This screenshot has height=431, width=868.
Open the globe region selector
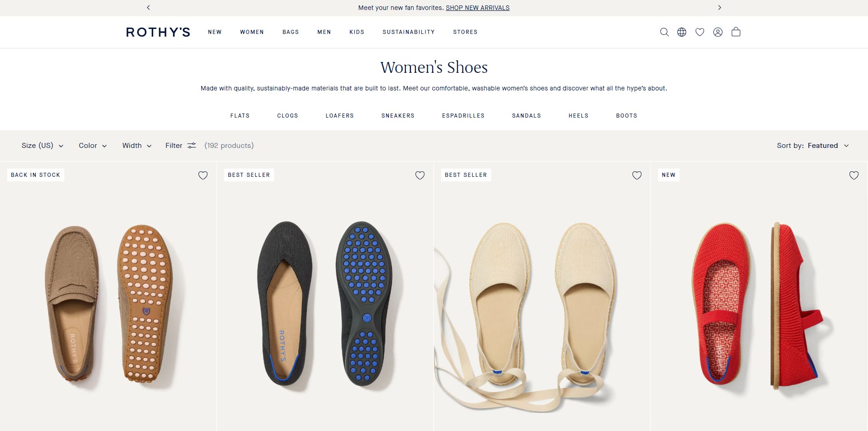click(682, 32)
